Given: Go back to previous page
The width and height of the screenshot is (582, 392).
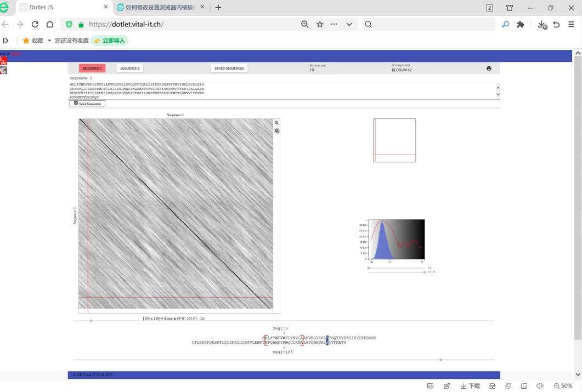Looking at the screenshot, I should click(5, 25).
